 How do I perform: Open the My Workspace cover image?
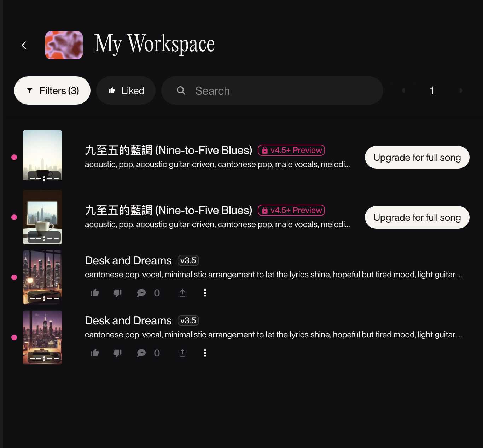tap(64, 45)
